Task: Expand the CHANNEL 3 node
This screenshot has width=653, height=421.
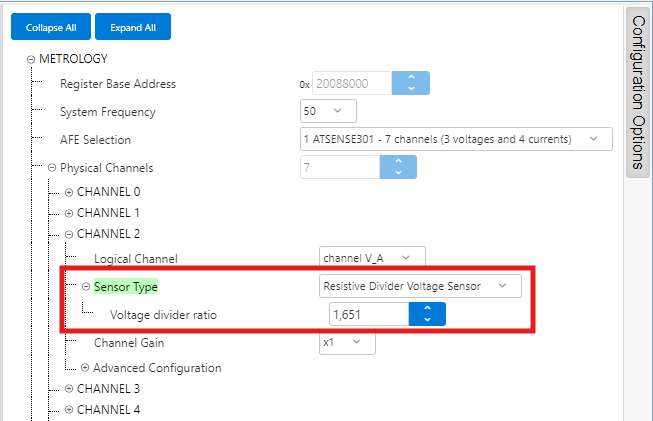Action: coord(69,388)
